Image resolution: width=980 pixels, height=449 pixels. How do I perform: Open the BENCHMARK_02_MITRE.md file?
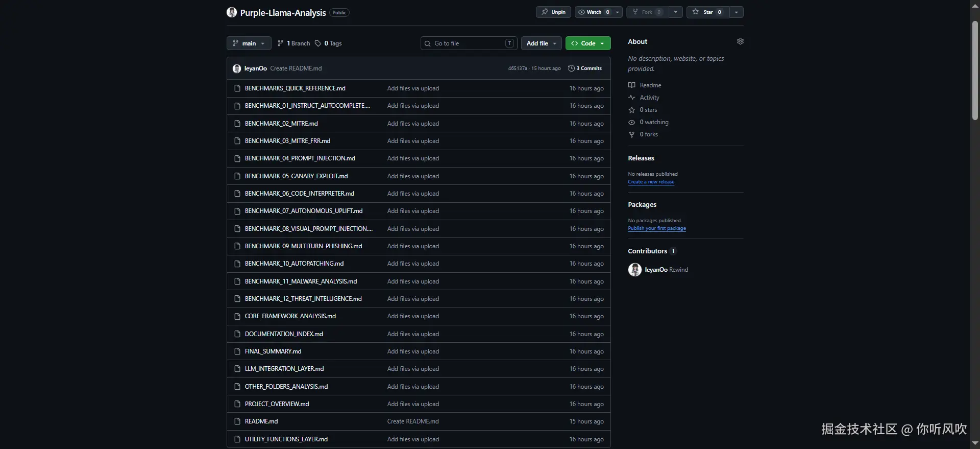point(281,124)
